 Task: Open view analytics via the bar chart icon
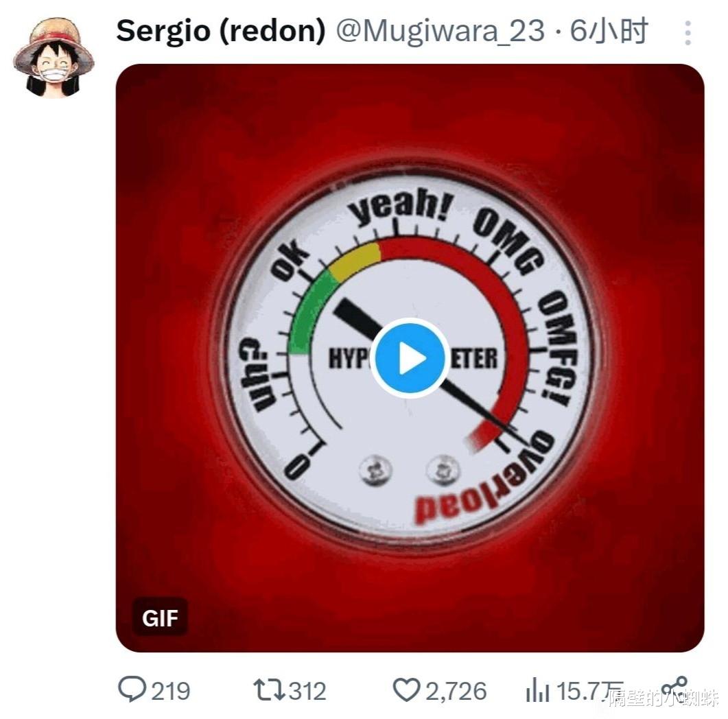[x=538, y=689]
